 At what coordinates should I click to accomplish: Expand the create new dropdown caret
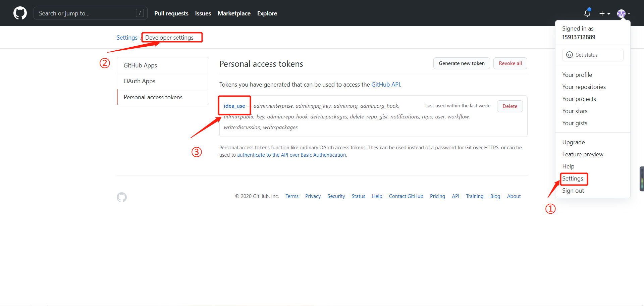point(608,14)
